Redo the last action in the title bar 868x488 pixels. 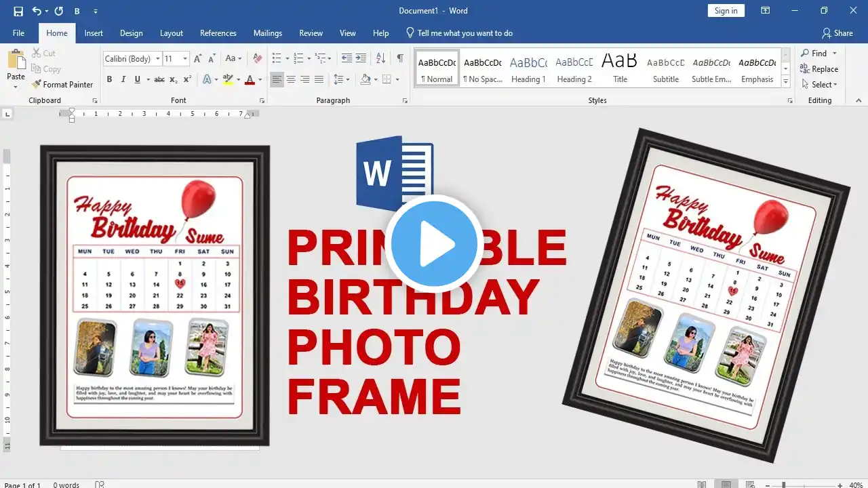point(58,11)
